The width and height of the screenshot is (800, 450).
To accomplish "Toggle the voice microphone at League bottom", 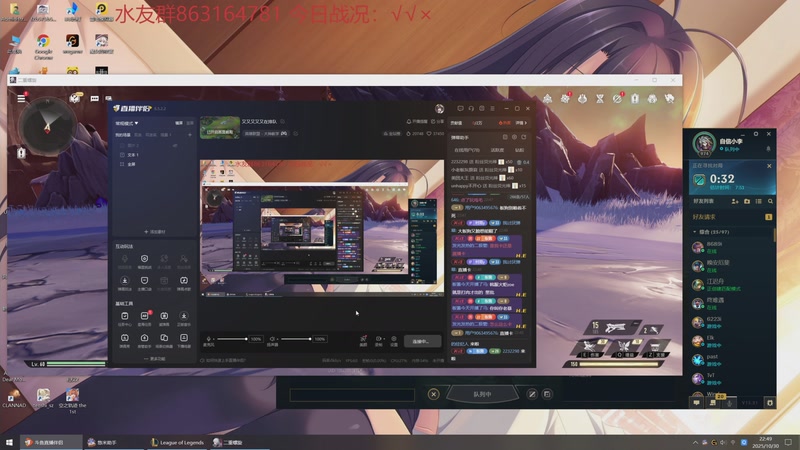I will click(730, 403).
